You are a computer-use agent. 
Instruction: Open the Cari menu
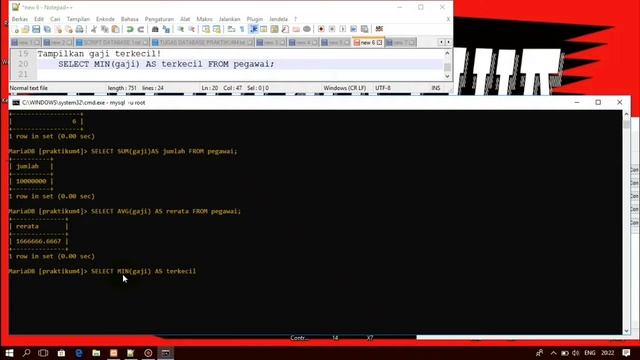click(55, 19)
